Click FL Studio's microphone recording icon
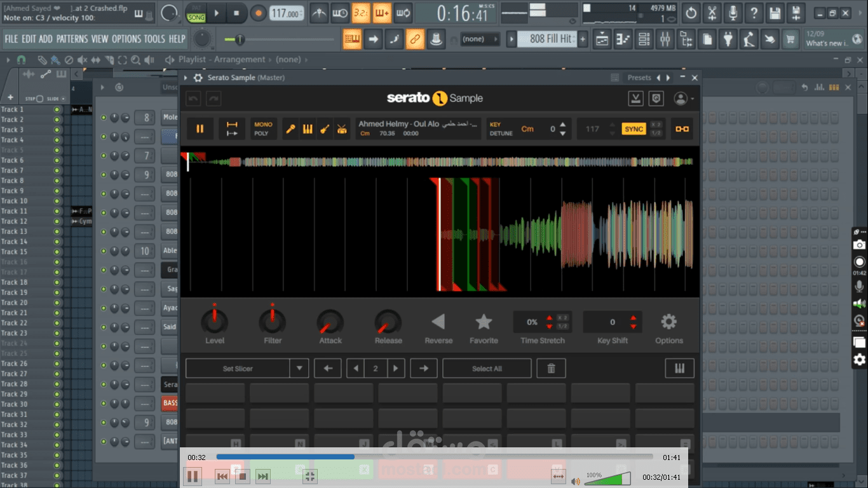The image size is (868, 488). [733, 13]
